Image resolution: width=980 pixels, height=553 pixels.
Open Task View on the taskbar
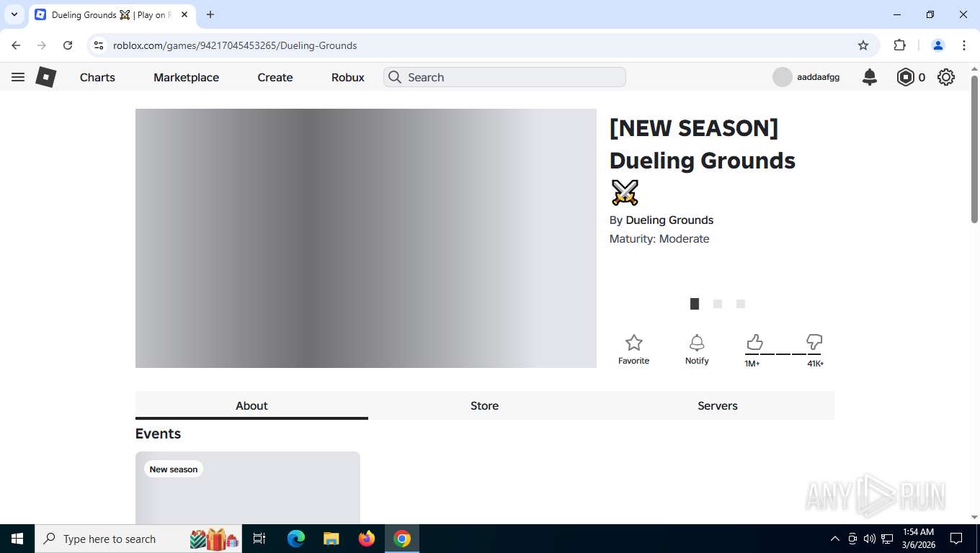[259, 539]
